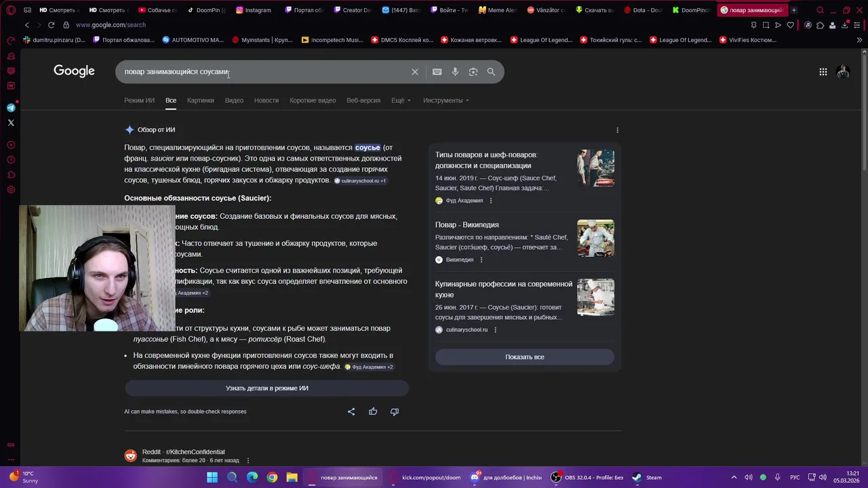Open browser Settings gear in sidebar
The image size is (868, 488).
[11, 190]
